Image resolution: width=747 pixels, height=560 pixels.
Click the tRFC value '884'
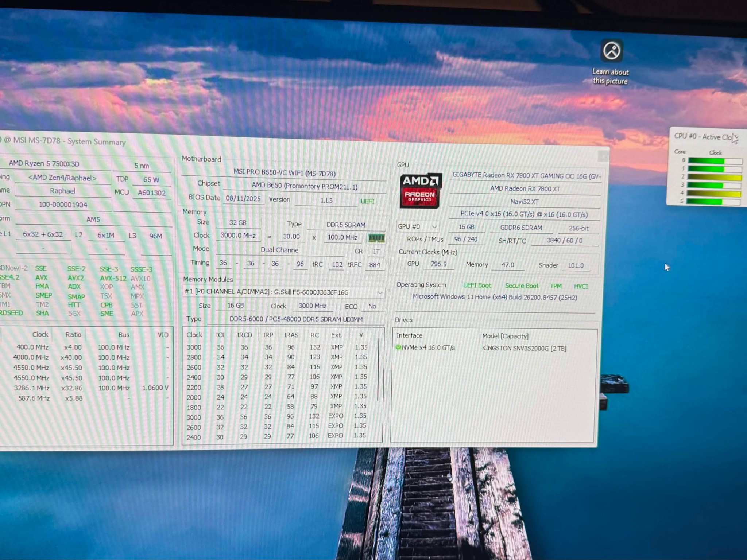pyautogui.click(x=375, y=265)
